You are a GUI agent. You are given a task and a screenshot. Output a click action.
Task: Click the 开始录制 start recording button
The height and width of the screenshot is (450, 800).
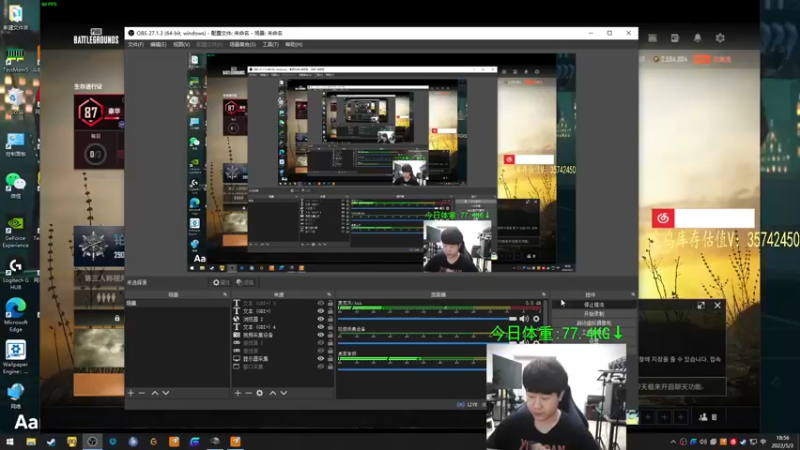coord(593,314)
